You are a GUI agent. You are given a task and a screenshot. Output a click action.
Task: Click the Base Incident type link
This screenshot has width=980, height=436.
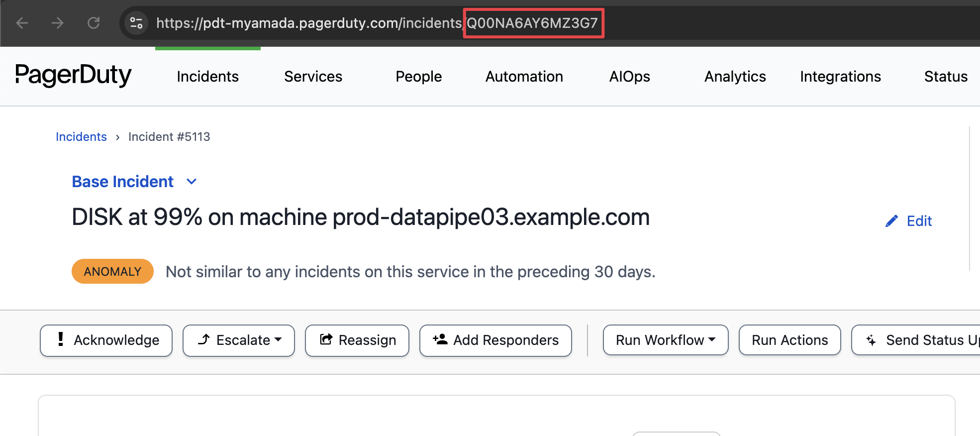[123, 182]
